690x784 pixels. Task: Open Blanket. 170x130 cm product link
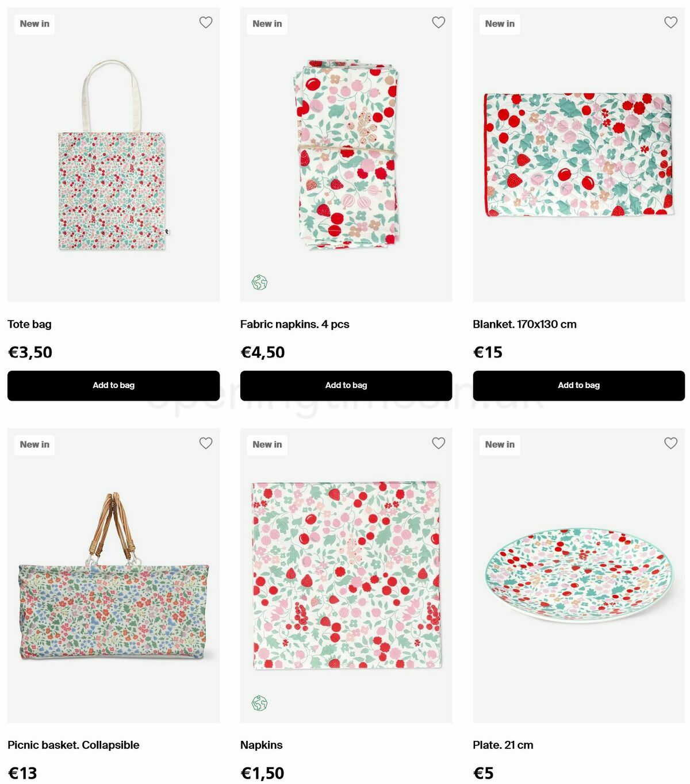click(x=524, y=324)
